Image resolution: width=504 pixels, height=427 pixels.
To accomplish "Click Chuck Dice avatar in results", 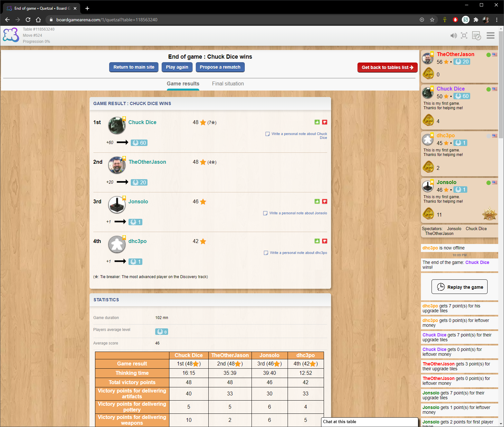I will [x=117, y=125].
